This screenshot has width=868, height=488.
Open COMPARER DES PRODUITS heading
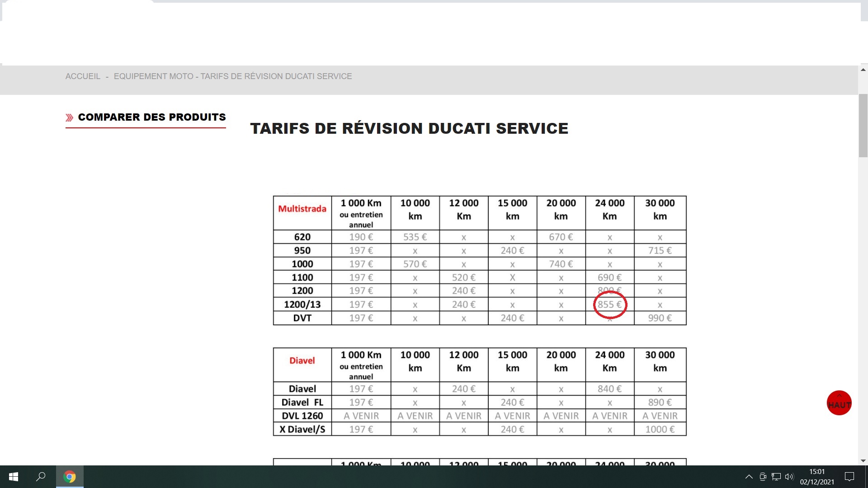pyautogui.click(x=152, y=117)
